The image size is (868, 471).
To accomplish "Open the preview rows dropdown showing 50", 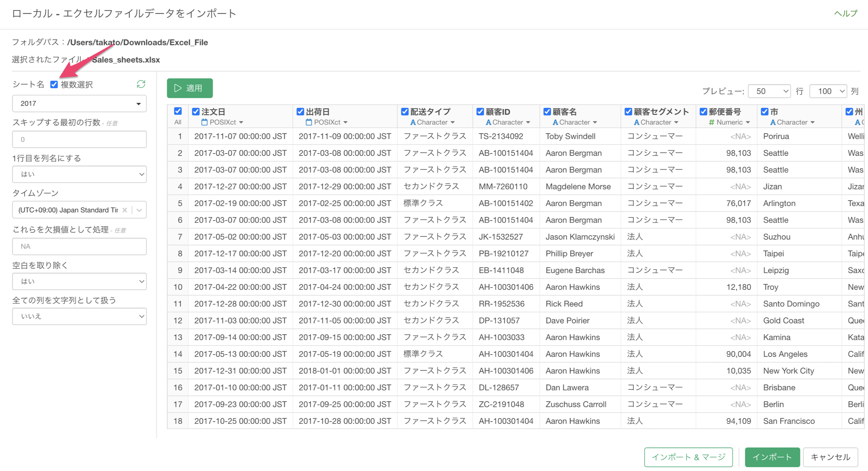I will pos(769,91).
